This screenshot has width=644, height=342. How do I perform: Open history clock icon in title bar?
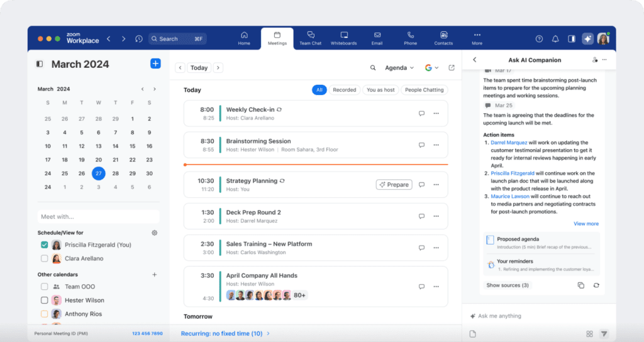pos(139,39)
